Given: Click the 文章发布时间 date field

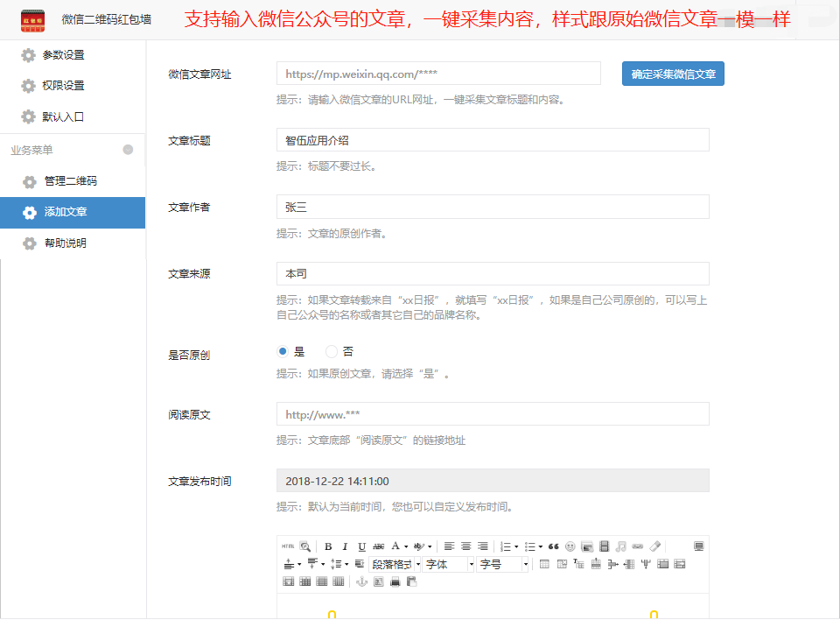Looking at the screenshot, I should click(493, 481).
